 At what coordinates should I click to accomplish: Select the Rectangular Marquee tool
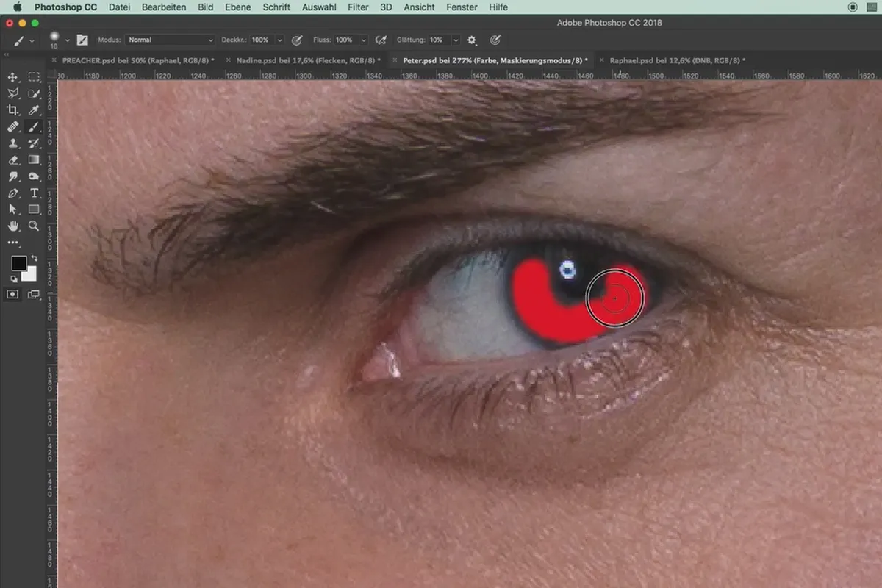tap(34, 77)
